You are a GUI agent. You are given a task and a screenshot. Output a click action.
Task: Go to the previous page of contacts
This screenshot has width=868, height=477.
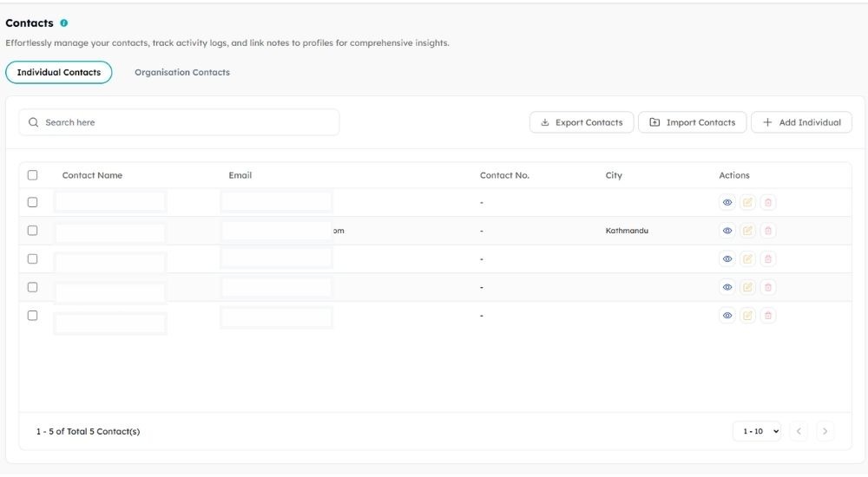point(799,431)
